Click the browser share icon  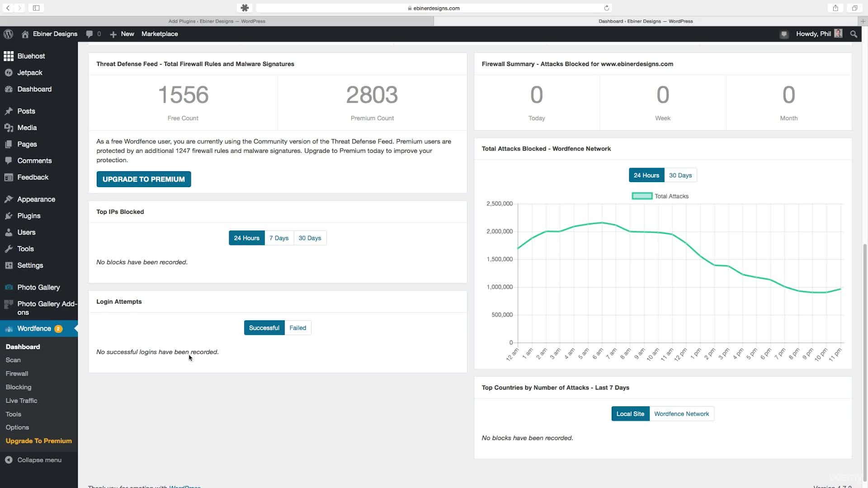point(835,8)
